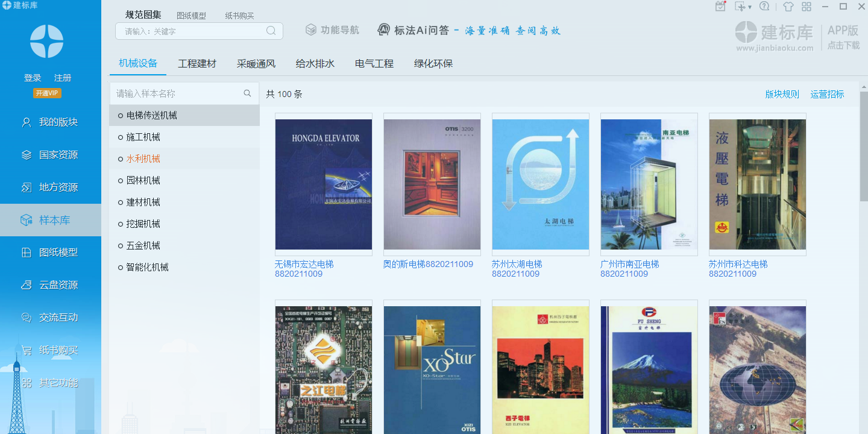Open the check-in calendar icon
Image resolution: width=868 pixels, height=434 pixels.
(x=720, y=6)
